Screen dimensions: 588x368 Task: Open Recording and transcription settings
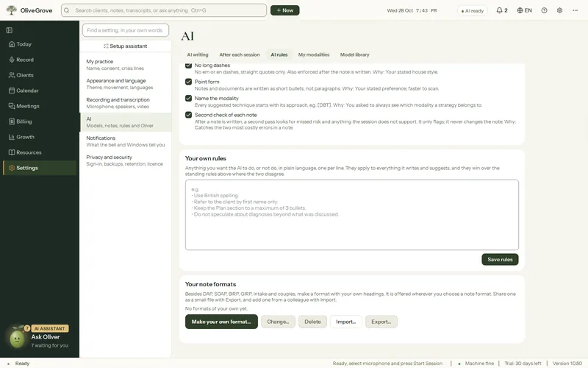(126, 103)
